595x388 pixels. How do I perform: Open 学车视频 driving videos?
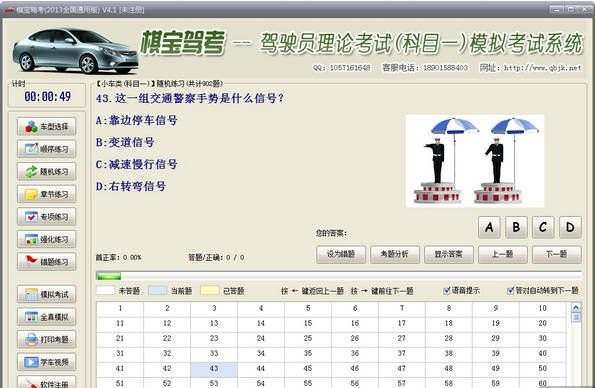pyautogui.click(x=46, y=362)
